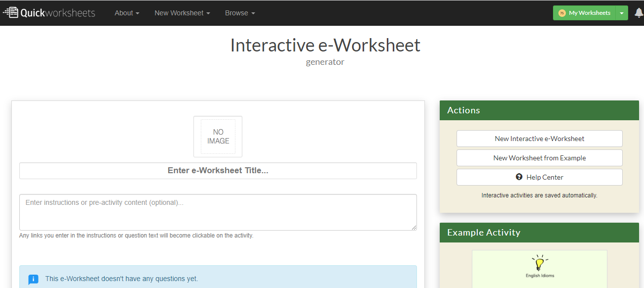Click the instructions text area
The height and width of the screenshot is (288, 644).
(x=218, y=212)
